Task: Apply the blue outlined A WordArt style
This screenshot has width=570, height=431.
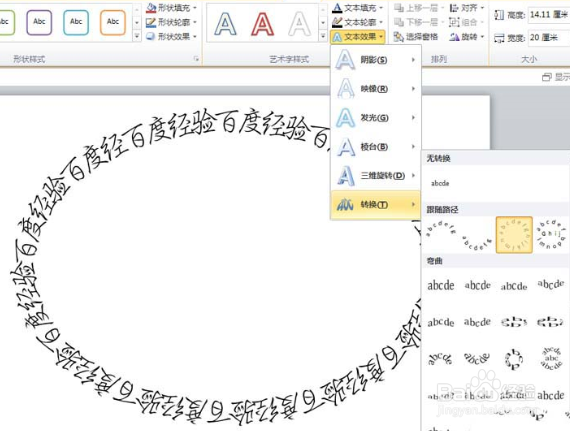Action: pos(225,24)
